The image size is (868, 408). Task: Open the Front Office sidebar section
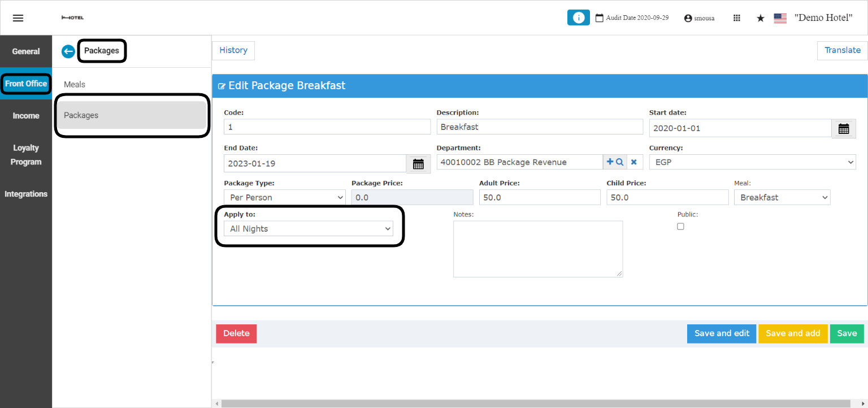point(26,84)
